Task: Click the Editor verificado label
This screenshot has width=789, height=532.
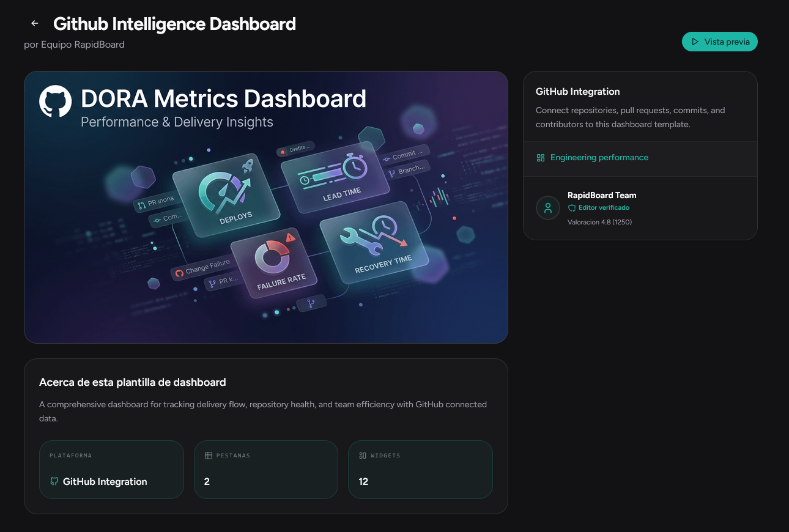Action: tap(604, 208)
